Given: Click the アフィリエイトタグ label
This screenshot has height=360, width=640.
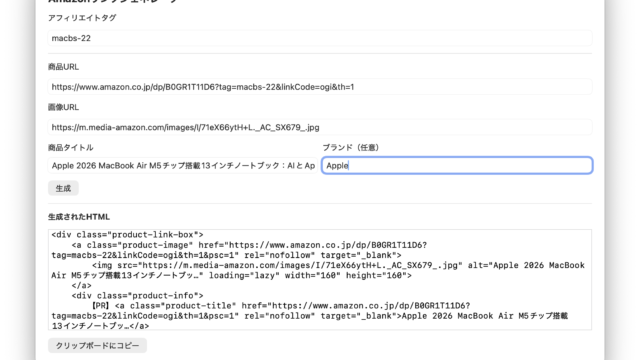Looking at the screenshot, I should pos(82,18).
